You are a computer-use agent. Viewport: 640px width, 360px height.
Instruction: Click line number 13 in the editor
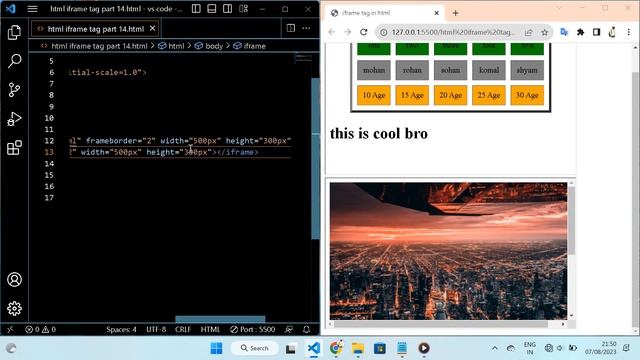click(x=49, y=152)
